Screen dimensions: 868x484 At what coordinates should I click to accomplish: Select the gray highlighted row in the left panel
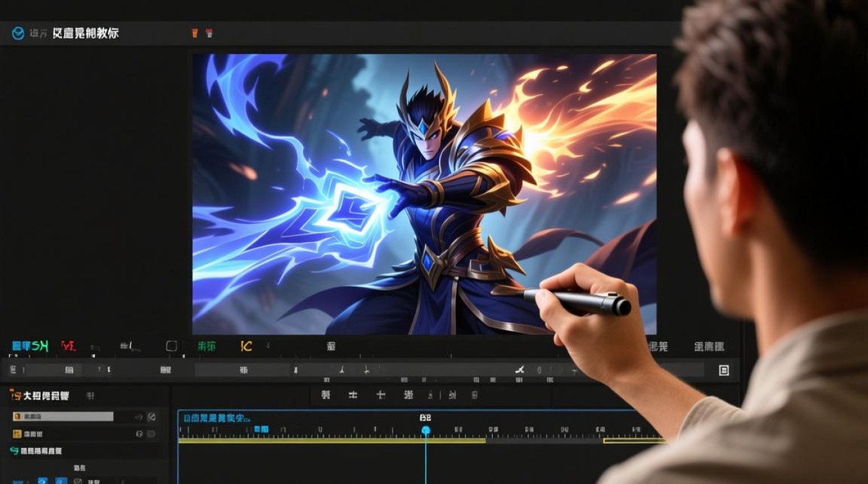63,417
